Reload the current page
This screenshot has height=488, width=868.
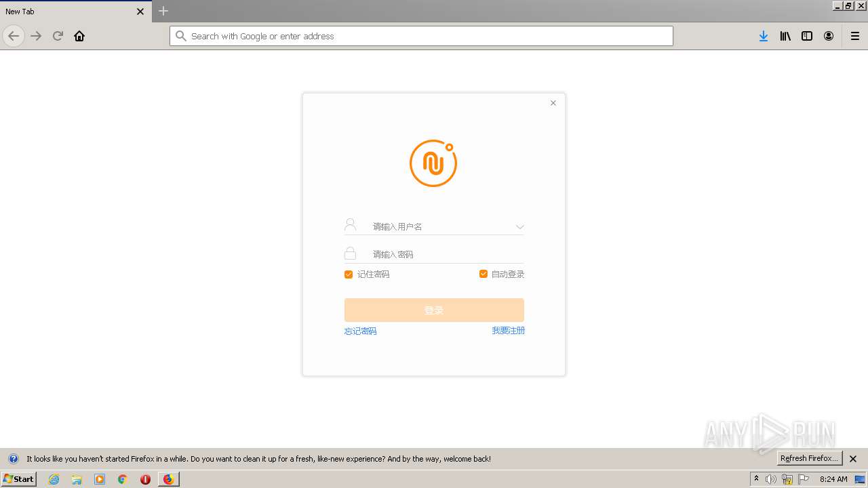[x=58, y=36]
